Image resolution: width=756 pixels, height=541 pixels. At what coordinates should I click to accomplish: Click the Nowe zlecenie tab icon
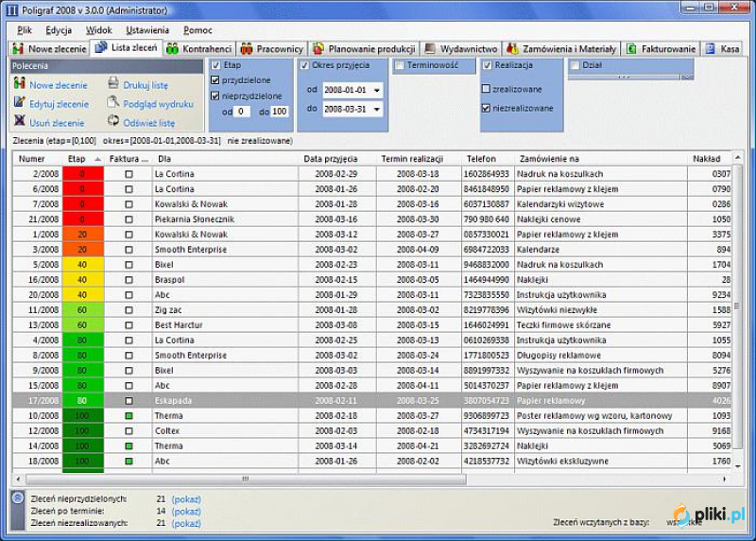coord(18,48)
